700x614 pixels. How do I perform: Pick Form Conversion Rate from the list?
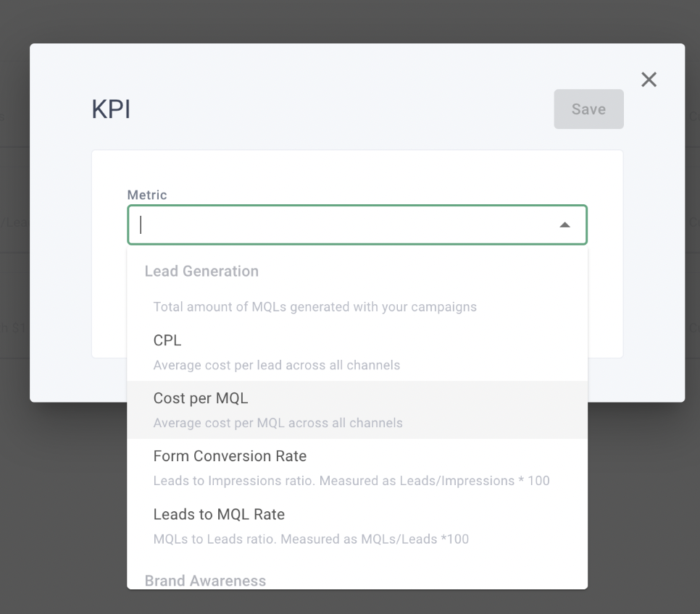click(230, 456)
